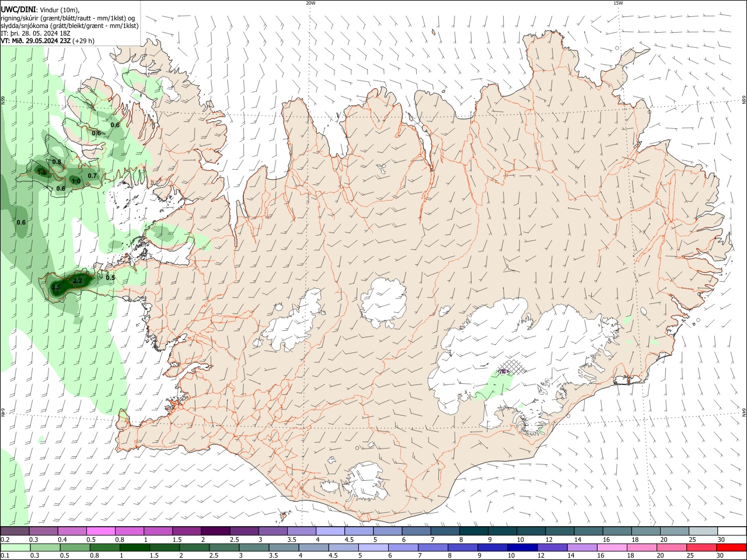Pick the light grey swatch between 25 and 30
Image resolution: width=747 pixels, height=560 pixels.
pos(703,531)
